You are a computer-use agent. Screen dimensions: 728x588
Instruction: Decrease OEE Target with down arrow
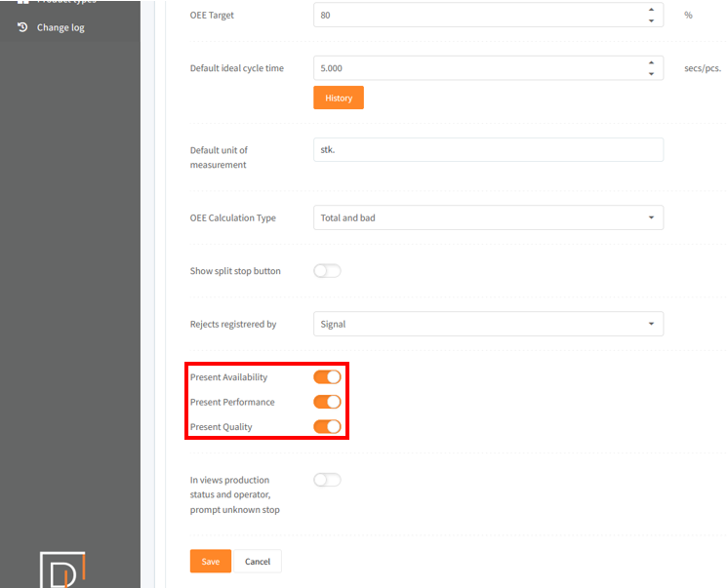tap(651, 20)
